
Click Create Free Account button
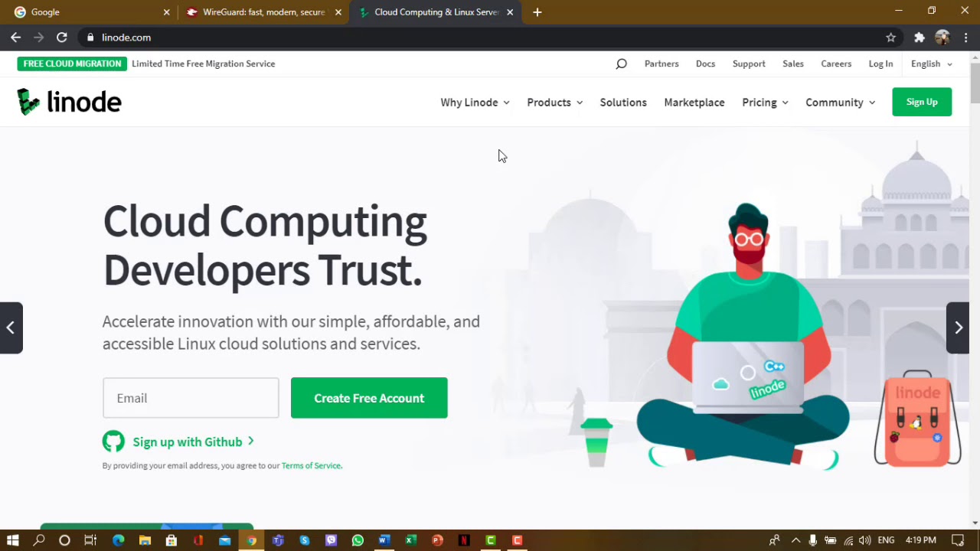(x=369, y=398)
